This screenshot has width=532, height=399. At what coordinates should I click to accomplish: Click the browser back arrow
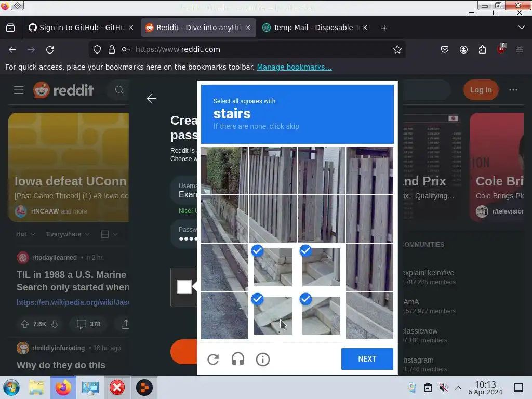click(x=12, y=49)
